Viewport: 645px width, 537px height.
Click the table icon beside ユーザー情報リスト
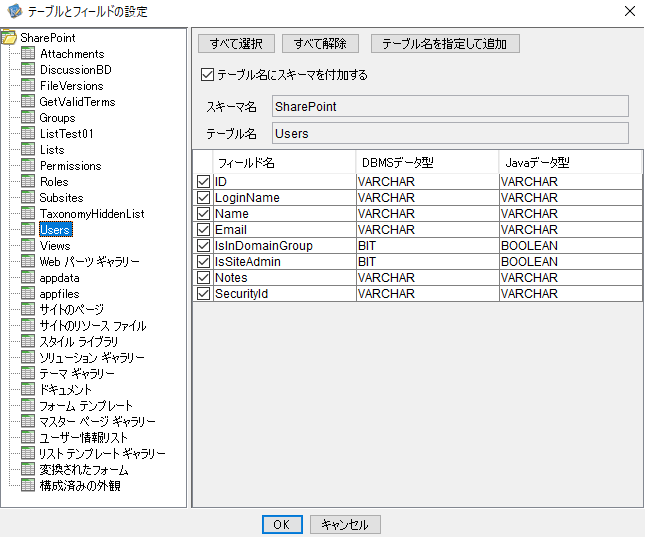coord(28,437)
